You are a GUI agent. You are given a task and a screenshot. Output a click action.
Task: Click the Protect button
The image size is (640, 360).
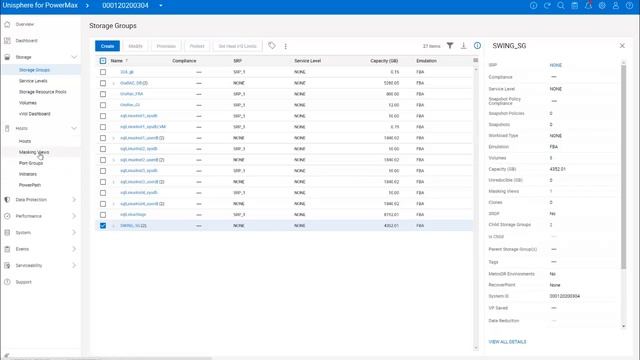pos(197,46)
